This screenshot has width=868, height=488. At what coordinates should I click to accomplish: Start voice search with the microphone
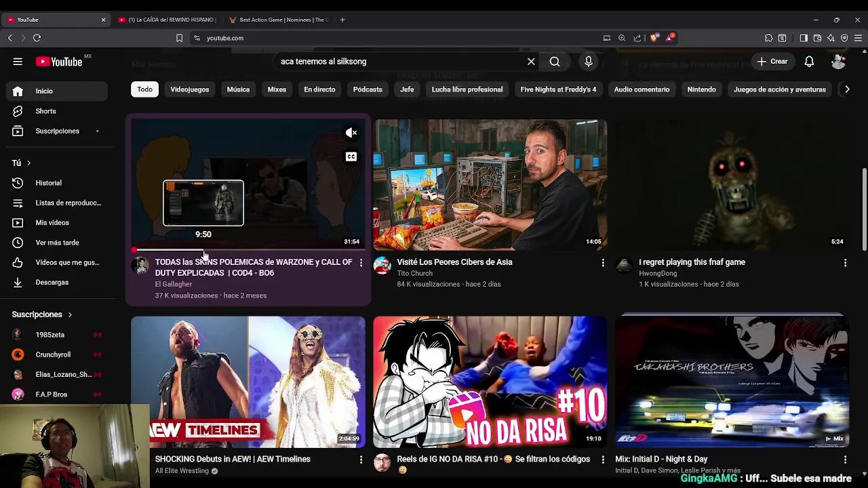click(589, 62)
